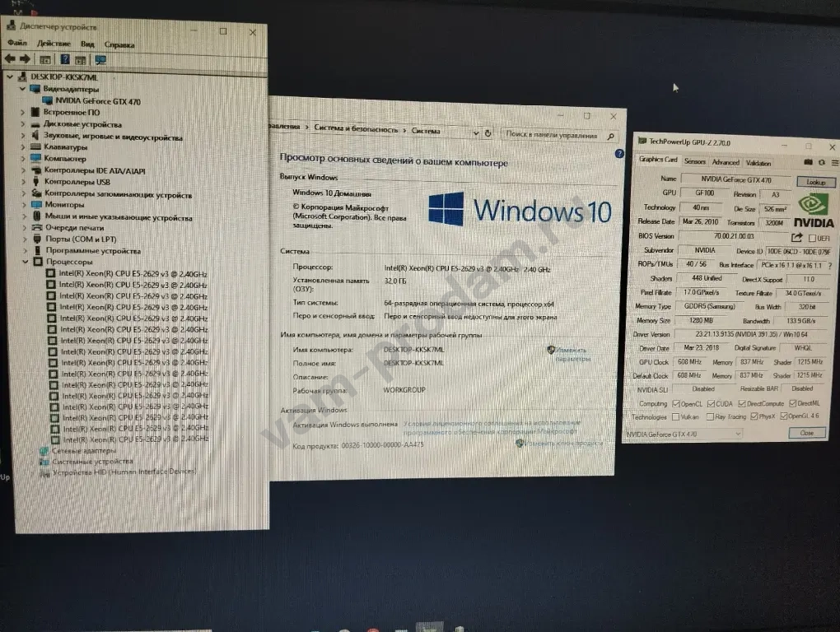Toggle the OpenGL 4.6 checkbox

[783, 416]
